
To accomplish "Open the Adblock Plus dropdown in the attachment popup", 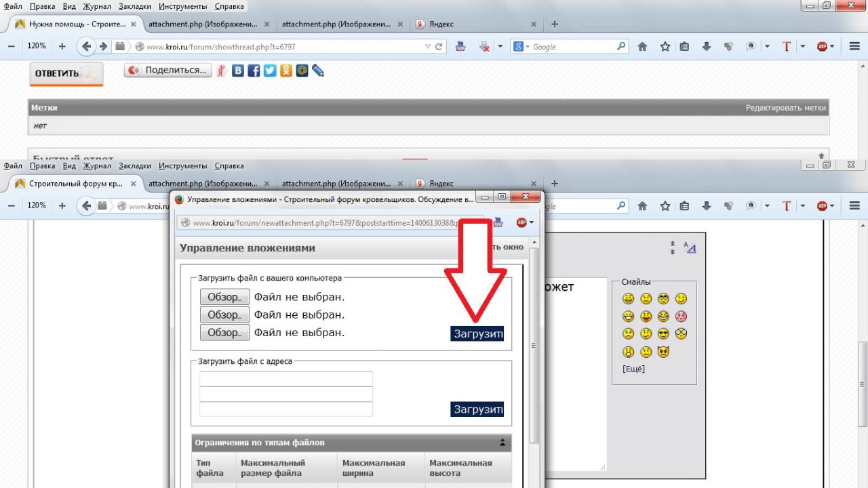I will tap(525, 222).
